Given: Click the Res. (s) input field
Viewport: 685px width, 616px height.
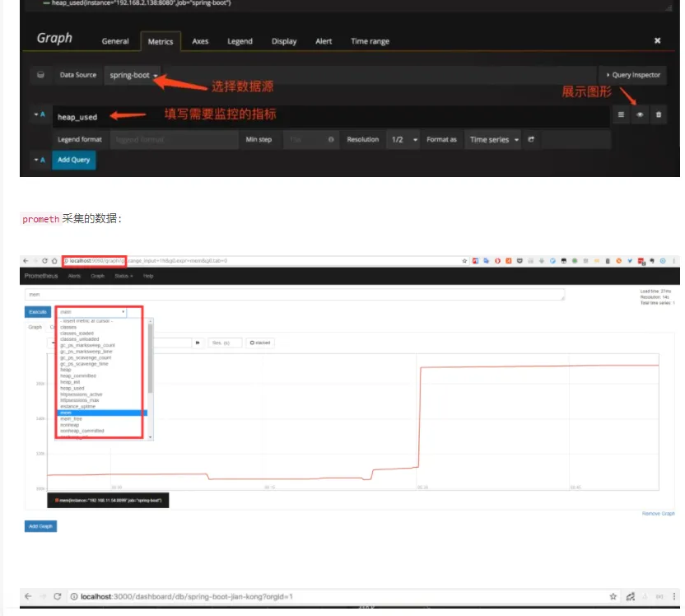Looking at the screenshot, I should [x=225, y=343].
